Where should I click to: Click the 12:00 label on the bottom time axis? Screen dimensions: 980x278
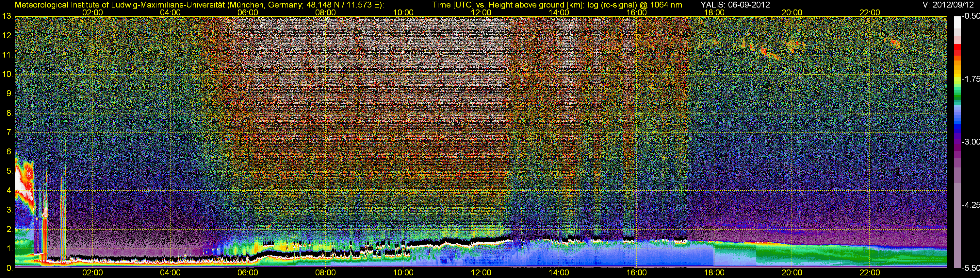tap(481, 273)
